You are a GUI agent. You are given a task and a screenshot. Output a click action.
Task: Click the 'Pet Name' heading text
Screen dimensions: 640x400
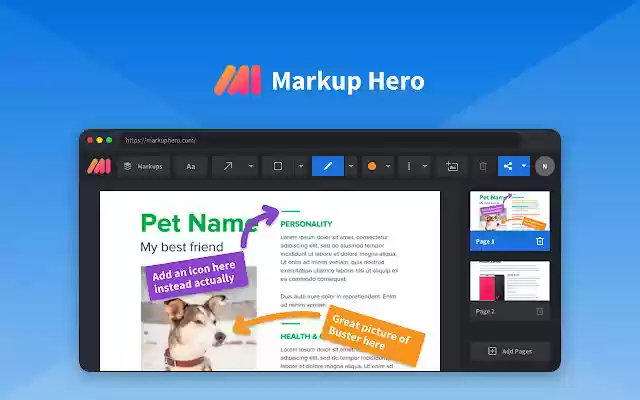coord(199,223)
